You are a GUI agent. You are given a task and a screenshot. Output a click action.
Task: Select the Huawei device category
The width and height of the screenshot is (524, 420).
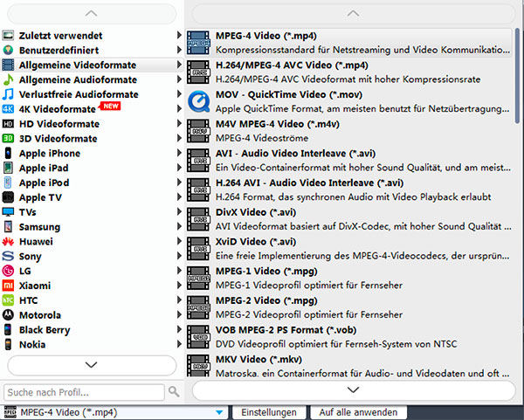[92, 241]
